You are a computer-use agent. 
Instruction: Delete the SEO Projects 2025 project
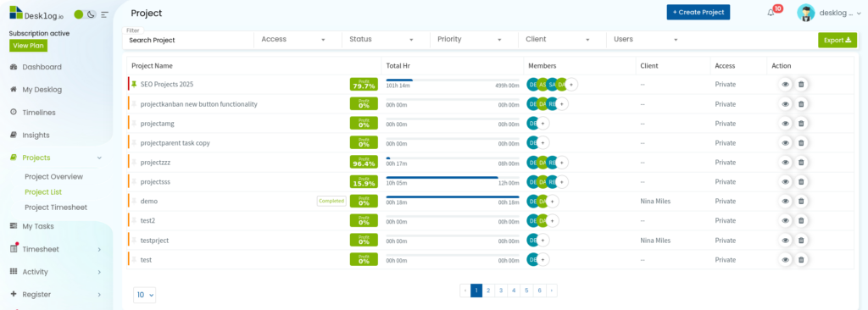coord(800,84)
